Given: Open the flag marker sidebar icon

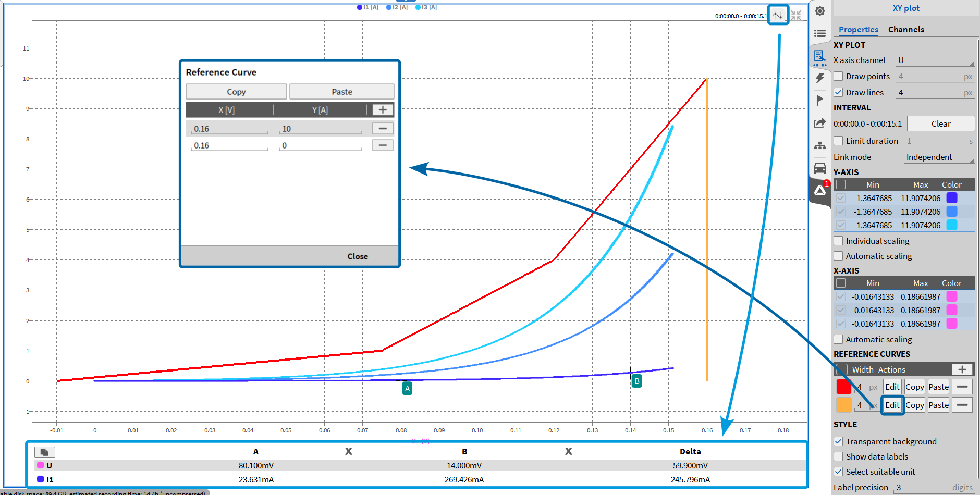Looking at the screenshot, I should point(820,100).
